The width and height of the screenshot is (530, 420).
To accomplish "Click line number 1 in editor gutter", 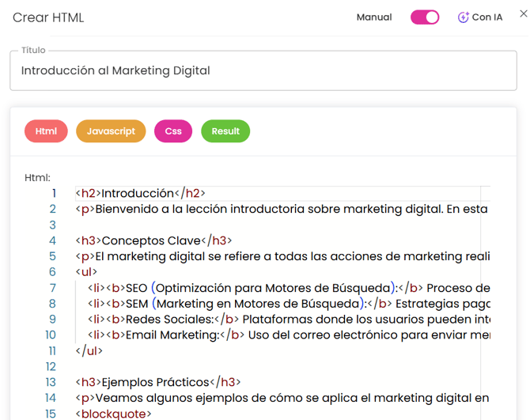I will click(53, 193).
